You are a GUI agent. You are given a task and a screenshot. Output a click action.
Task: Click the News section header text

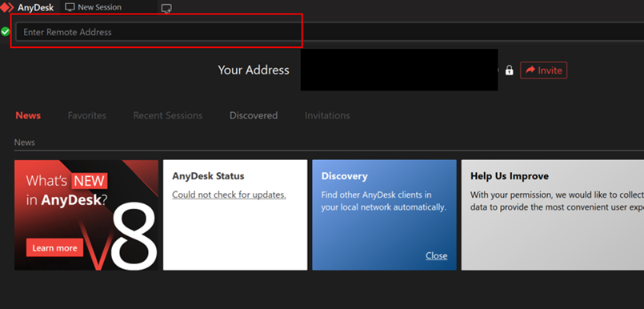tap(25, 142)
